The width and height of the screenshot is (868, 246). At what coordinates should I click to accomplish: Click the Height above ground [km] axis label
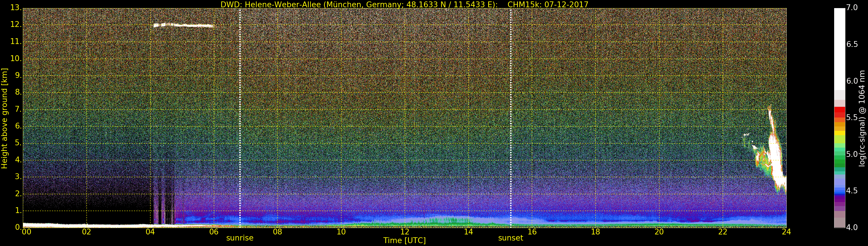[4, 118]
